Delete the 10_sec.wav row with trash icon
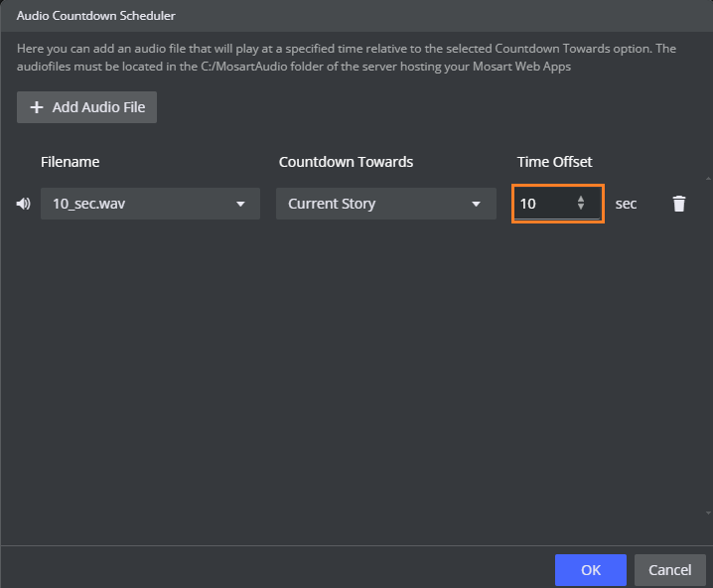The height and width of the screenshot is (588, 713). (x=679, y=204)
